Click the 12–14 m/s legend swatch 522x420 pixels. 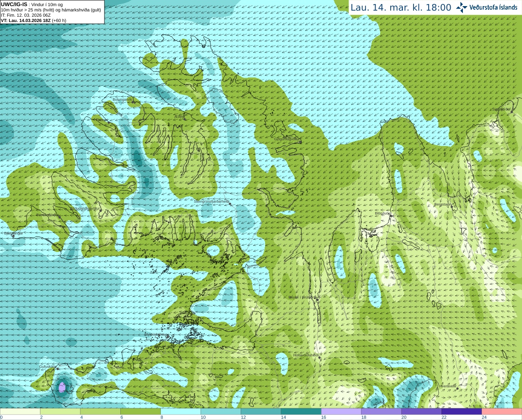pyautogui.click(x=261, y=411)
